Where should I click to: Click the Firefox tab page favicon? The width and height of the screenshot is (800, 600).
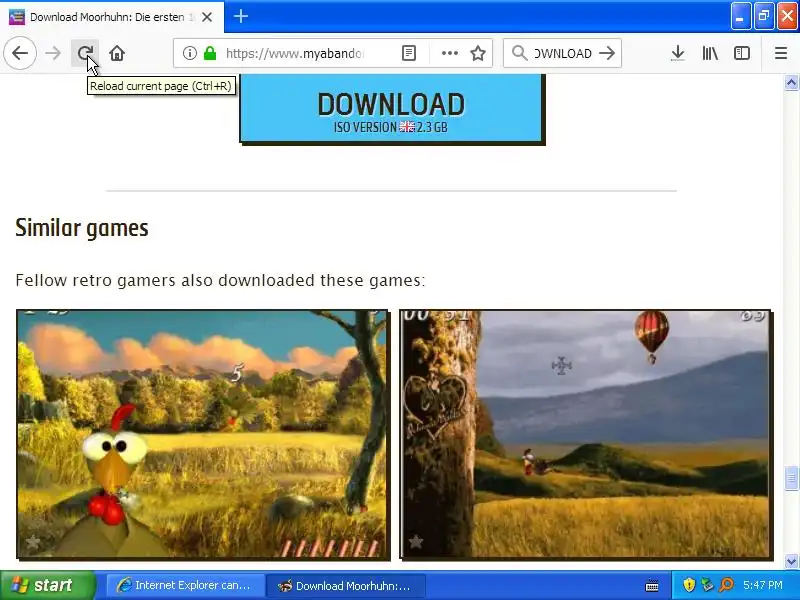tap(16, 17)
